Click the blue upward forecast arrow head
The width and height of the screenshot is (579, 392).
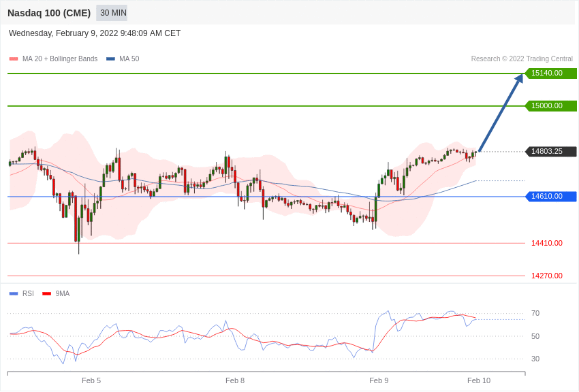click(x=519, y=78)
